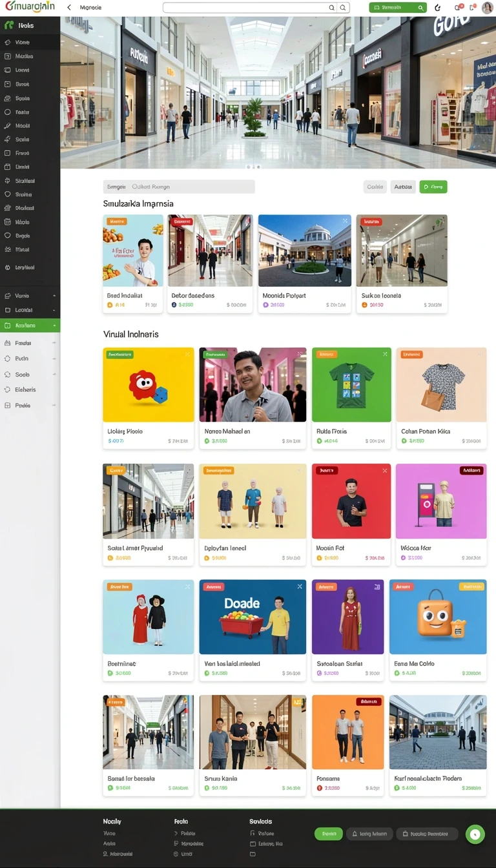Open the patterned T-shirt and handbag card
The height and width of the screenshot is (868, 496).
coord(441,398)
